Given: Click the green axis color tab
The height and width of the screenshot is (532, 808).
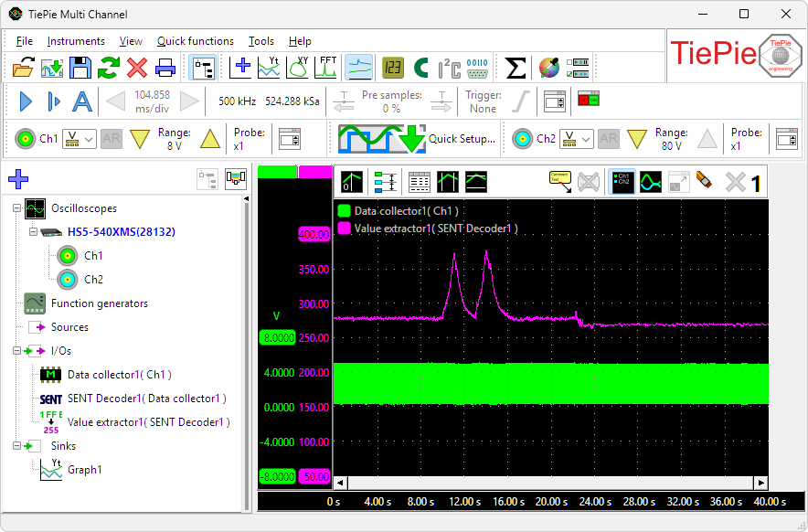Looking at the screenshot, I should (x=278, y=172).
